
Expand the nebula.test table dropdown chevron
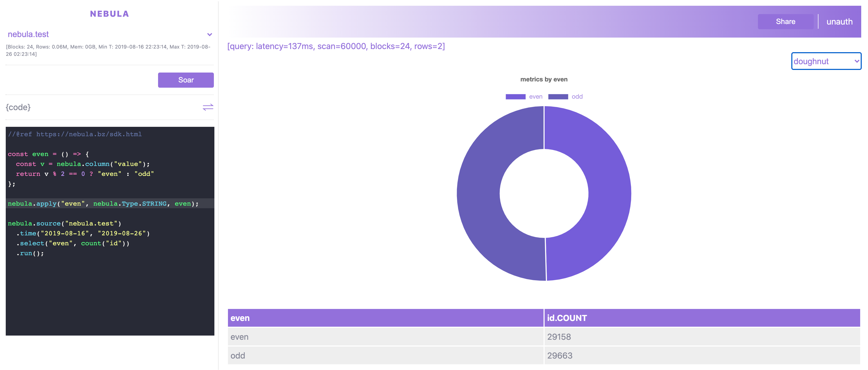click(209, 35)
